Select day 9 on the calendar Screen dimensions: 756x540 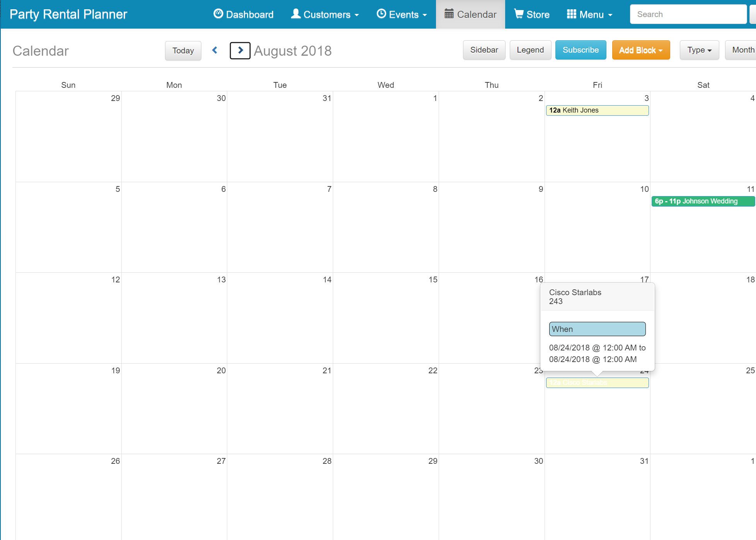point(541,189)
